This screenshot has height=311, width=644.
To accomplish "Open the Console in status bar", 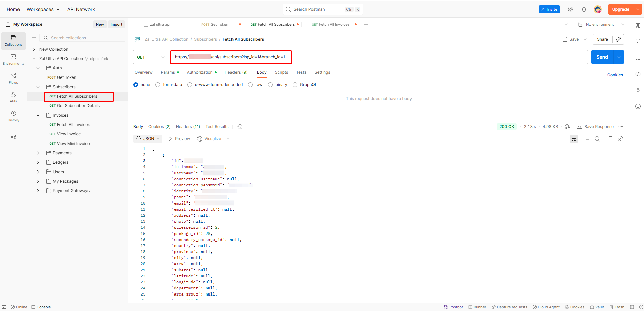I will click(41, 307).
